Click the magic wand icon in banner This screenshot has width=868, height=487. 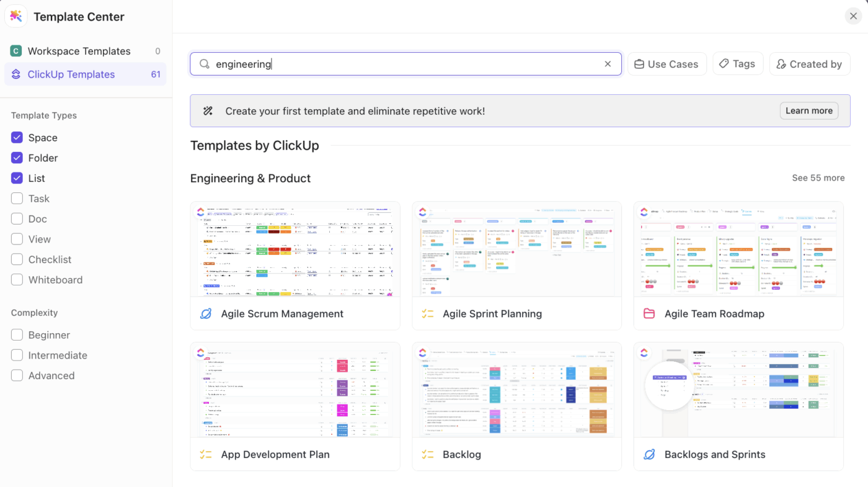[208, 111]
